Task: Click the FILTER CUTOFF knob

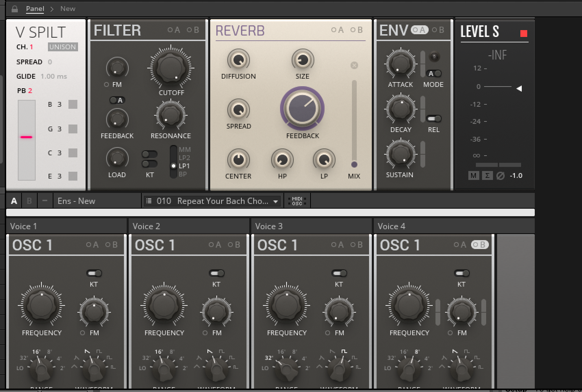Action: (170, 68)
